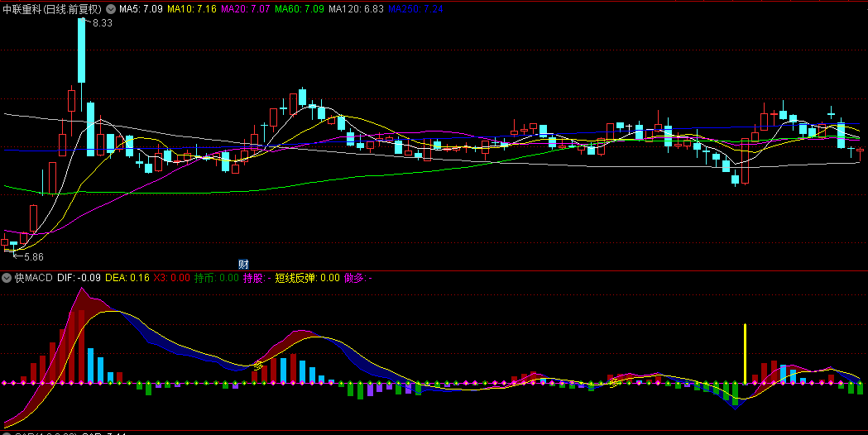Select the MA60: 7.09 indicator label
The height and width of the screenshot is (435, 868).
(x=300, y=9)
